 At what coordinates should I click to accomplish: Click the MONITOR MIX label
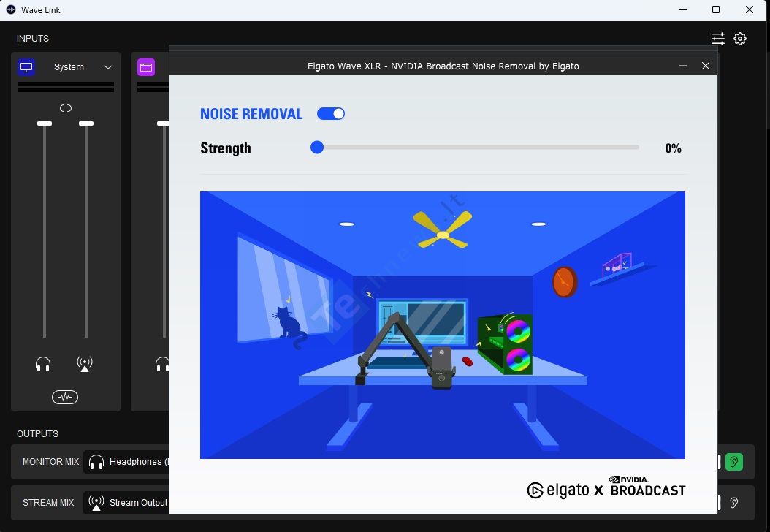[50, 462]
